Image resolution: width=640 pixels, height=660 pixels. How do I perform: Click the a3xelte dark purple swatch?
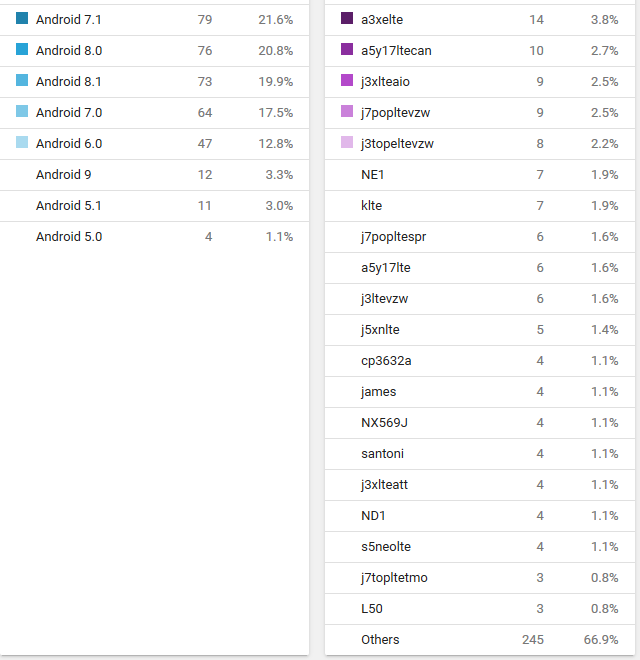click(x=347, y=19)
